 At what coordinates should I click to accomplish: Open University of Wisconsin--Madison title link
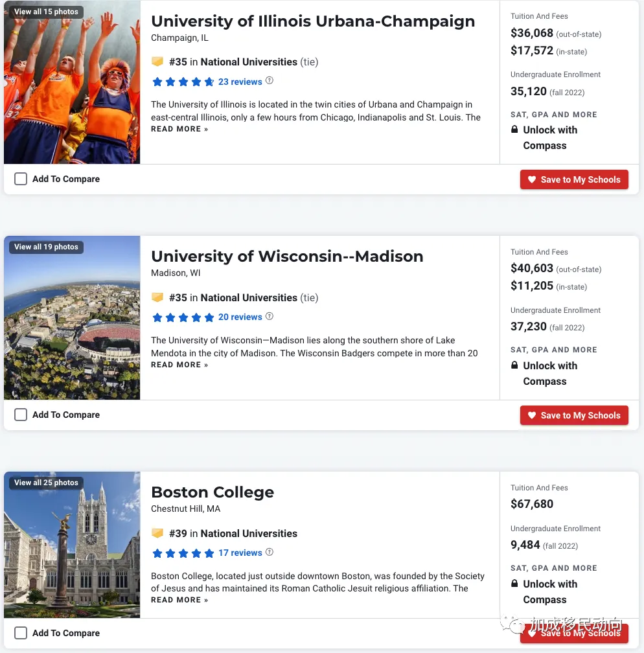click(x=287, y=256)
